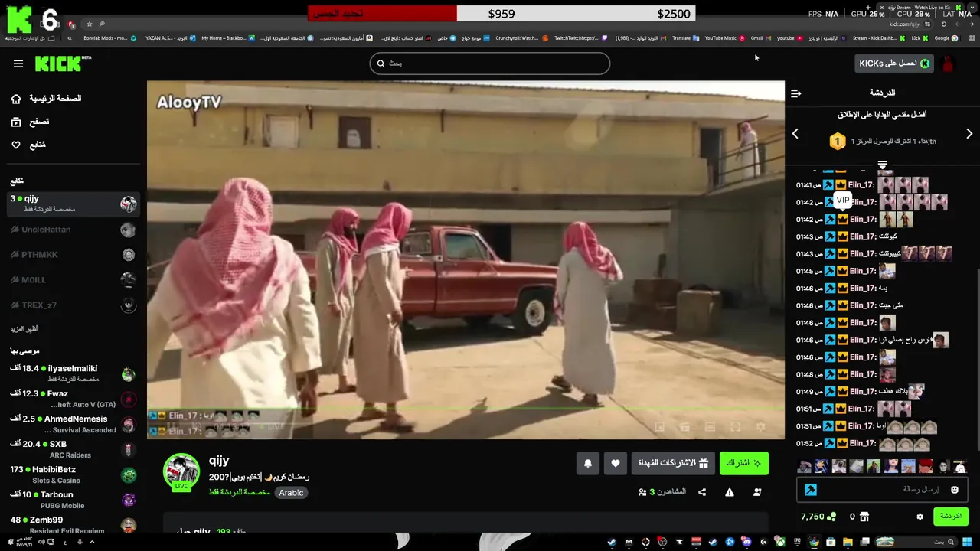Open chat settings gear icon
Image resolution: width=980 pixels, height=551 pixels.
[920, 517]
